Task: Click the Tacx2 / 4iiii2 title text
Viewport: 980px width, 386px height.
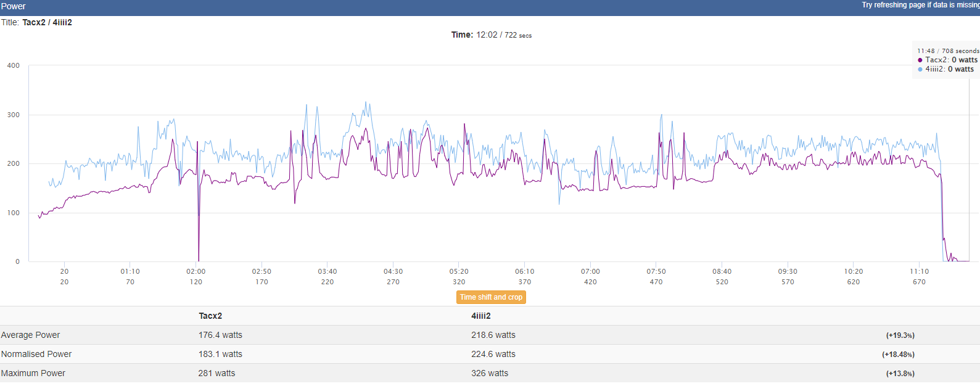Action: (47, 22)
